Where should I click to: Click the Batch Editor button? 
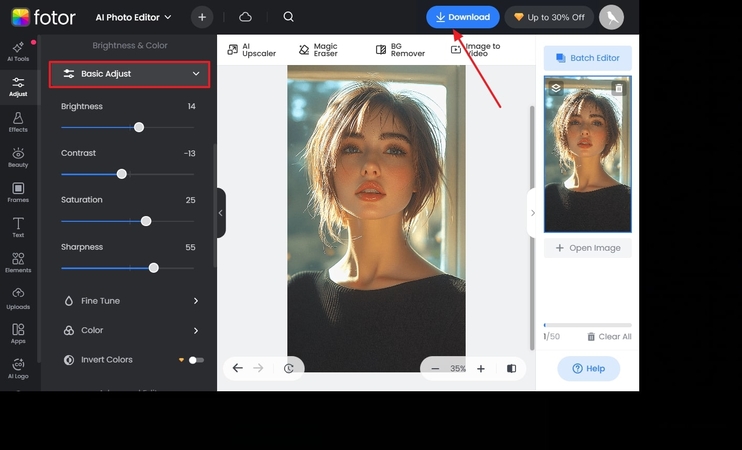[x=587, y=58]
